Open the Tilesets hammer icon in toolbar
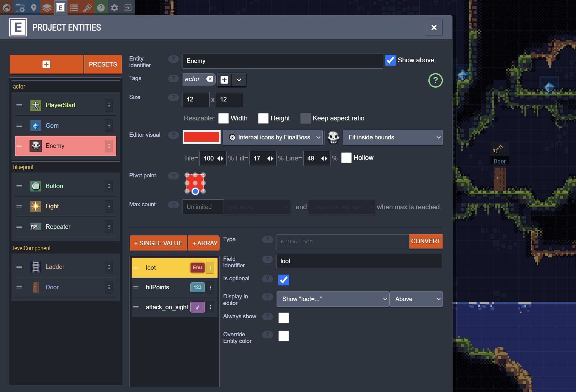The image size is (576, 392). [88, 7]
